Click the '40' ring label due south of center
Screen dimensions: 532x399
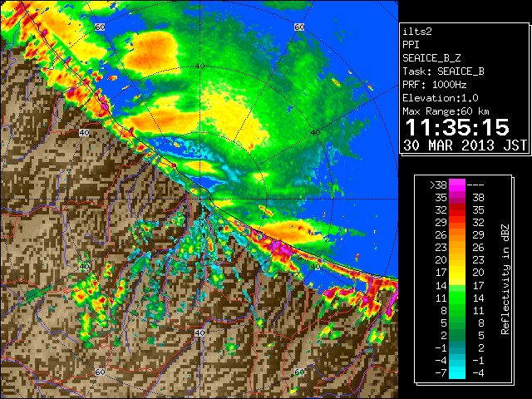point(199,332)
